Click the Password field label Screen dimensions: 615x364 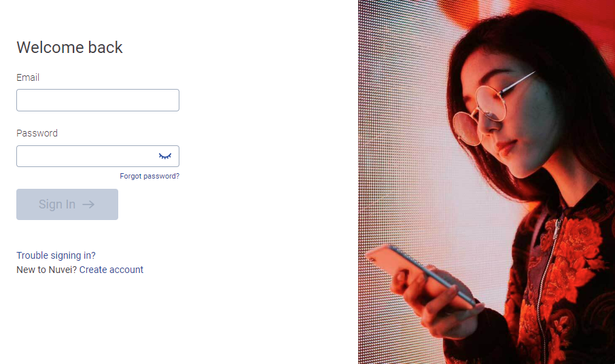(37, 133)
